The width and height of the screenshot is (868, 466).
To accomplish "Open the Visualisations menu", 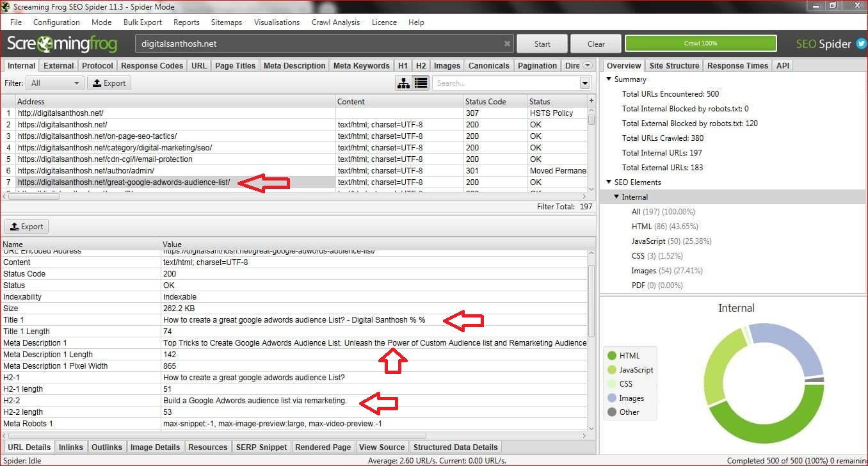I will coord(277,22).
